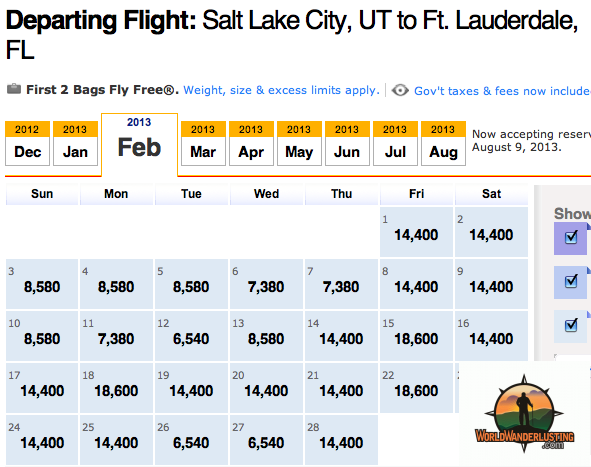
Task: Toggle the middle blue fare checkbox
Action: click(571, 281)
